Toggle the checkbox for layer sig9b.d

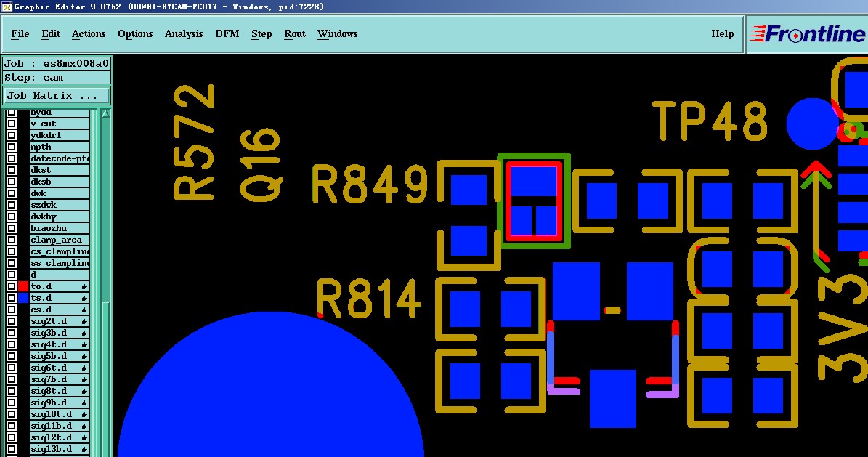click(11, 403)
